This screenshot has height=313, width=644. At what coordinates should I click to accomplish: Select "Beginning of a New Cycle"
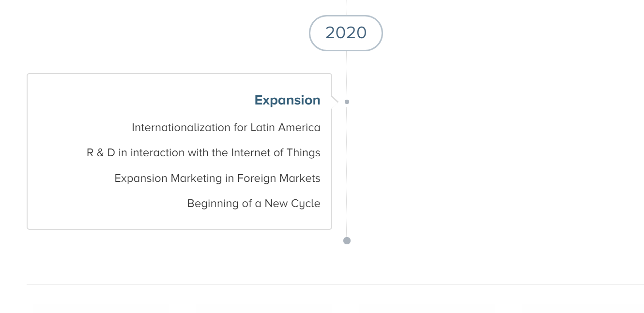click(x=254, y=204)
